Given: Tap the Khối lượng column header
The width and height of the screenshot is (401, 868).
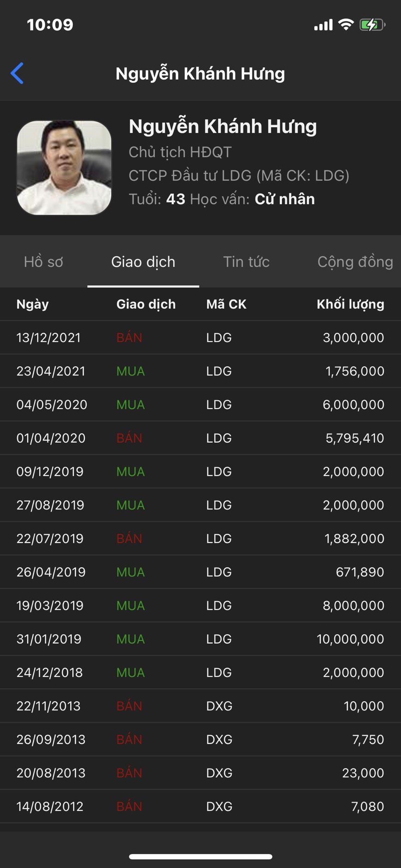Looking at the screenshot, I should coord(350,304).
